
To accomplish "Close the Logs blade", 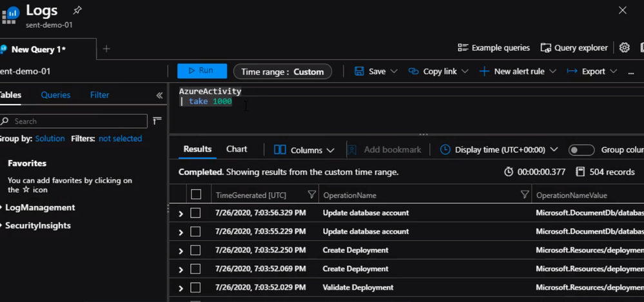I will [x=623, y=10].
